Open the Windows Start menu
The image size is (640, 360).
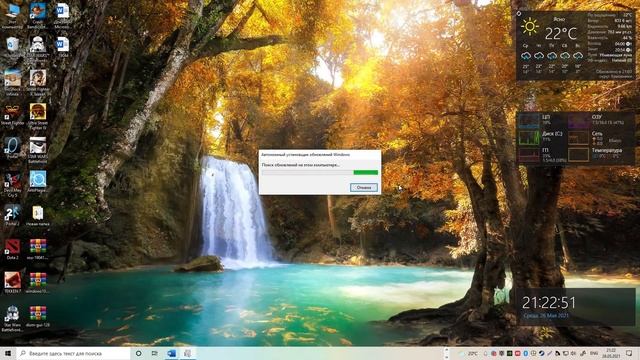[7, 353]
